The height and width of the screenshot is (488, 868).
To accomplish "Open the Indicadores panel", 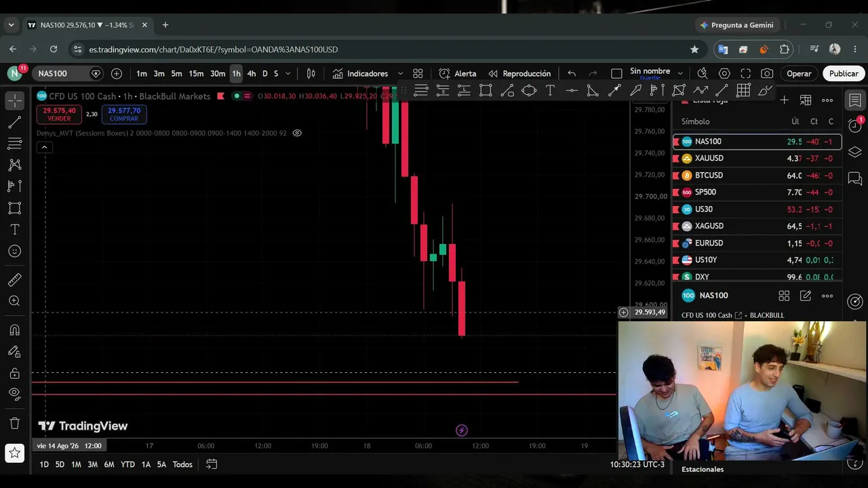I will [360, 73].
